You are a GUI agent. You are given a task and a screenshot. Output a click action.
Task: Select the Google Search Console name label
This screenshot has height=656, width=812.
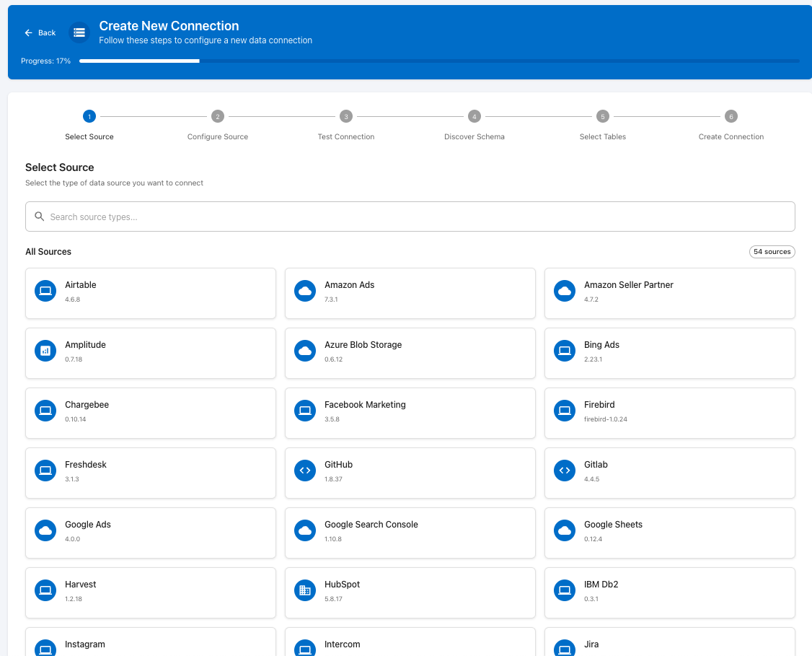(x=371, y=525)
